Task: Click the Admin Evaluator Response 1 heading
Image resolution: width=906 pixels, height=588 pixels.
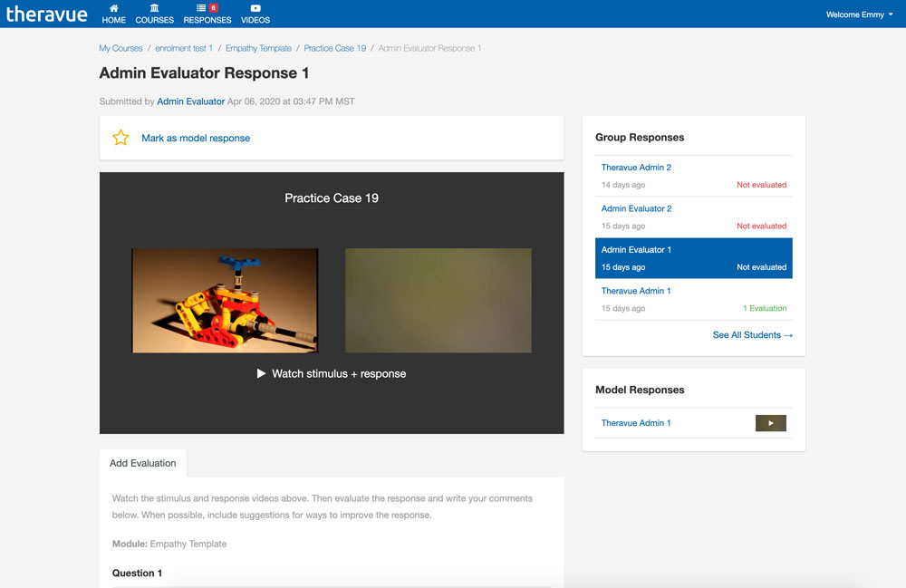Action: coord(204,73)
